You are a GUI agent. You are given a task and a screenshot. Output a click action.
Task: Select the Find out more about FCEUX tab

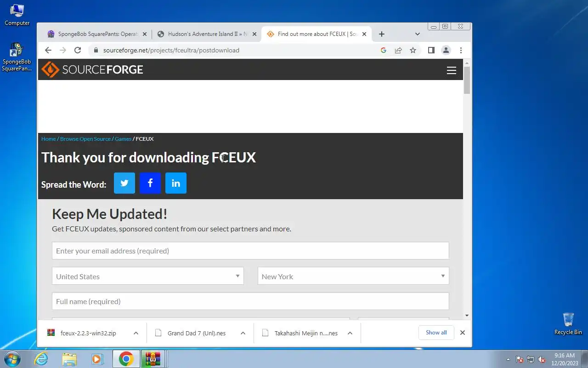pyautogui.click(x=316, y=34)
